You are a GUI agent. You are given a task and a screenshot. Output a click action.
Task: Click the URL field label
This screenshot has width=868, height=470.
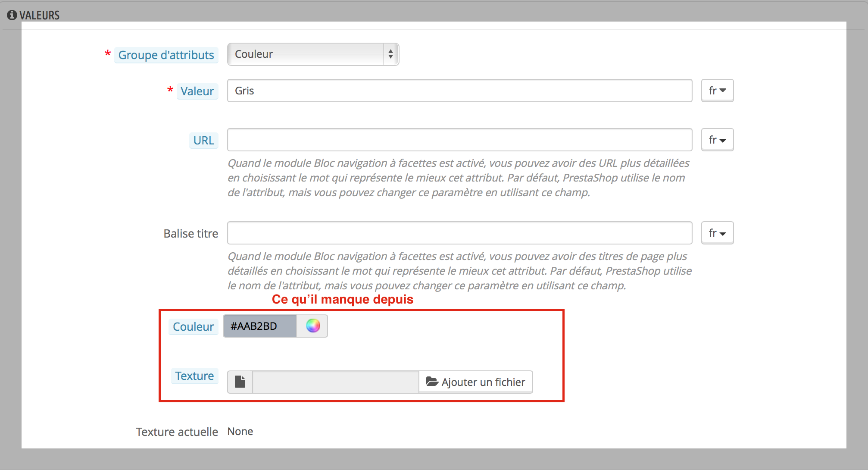[203, 141]
